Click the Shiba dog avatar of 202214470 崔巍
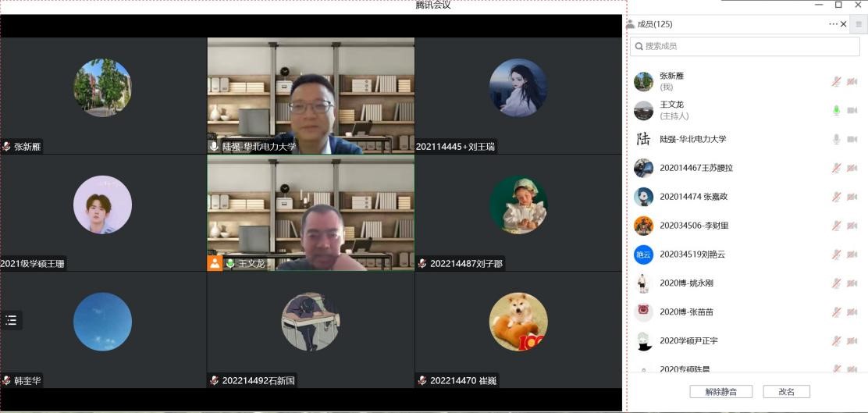The width and height of the screenshot is (868, 413). [x=518, y=321]
